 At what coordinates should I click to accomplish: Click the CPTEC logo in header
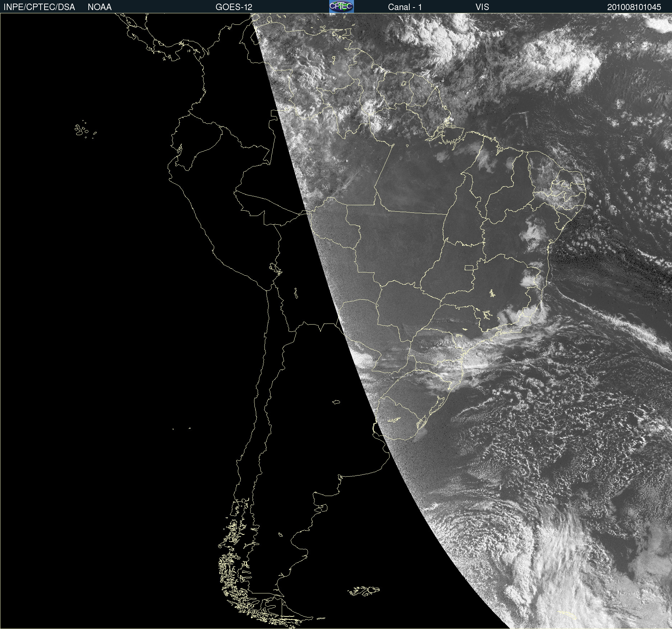click(x=341, y=6)
